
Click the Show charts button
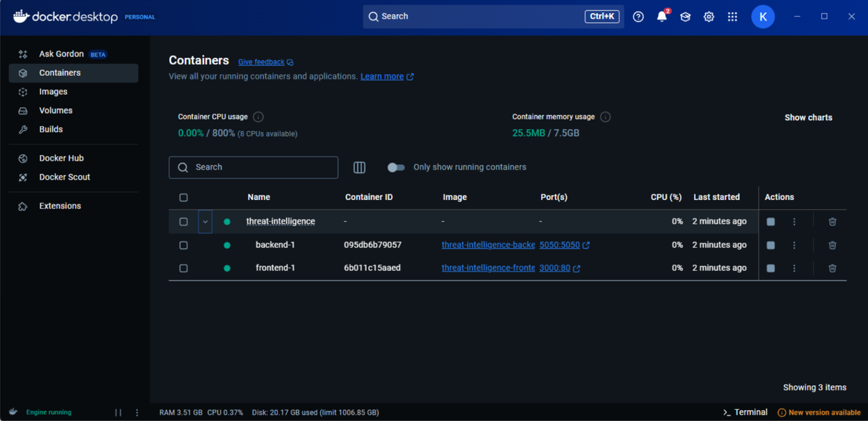pyautogui.click(x=808, y=117)
